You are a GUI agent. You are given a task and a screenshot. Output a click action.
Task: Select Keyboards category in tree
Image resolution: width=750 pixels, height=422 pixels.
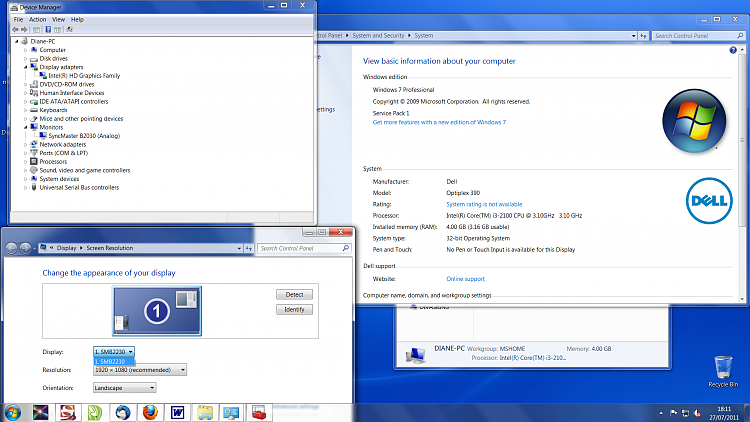[53, 110]
